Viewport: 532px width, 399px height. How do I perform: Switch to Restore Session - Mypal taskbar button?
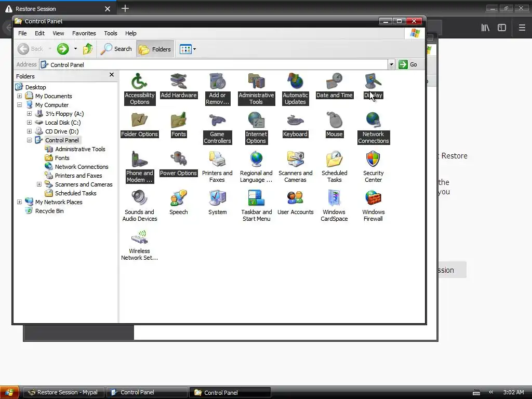point(63,393)
